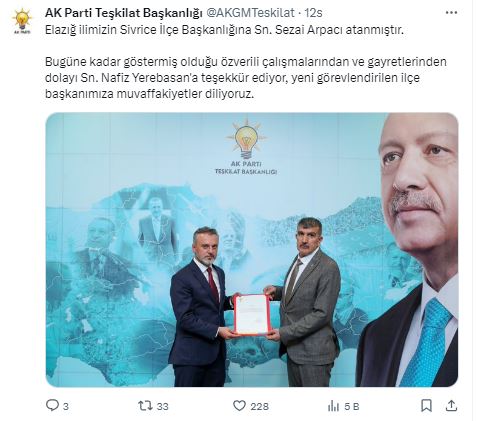Click the like count 228
478x421 pixels.
(x=259, y=406)
